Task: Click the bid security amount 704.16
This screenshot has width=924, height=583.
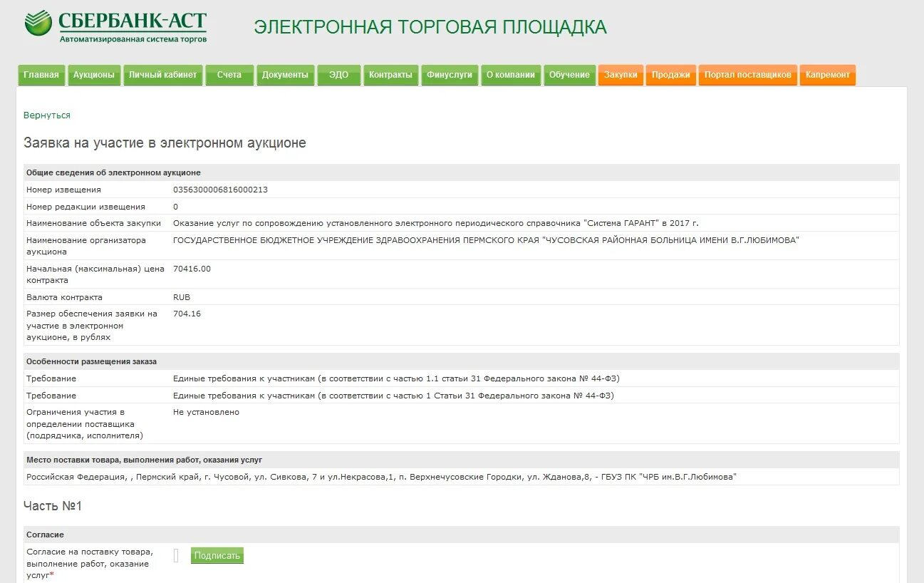Action: pos(187,314)
